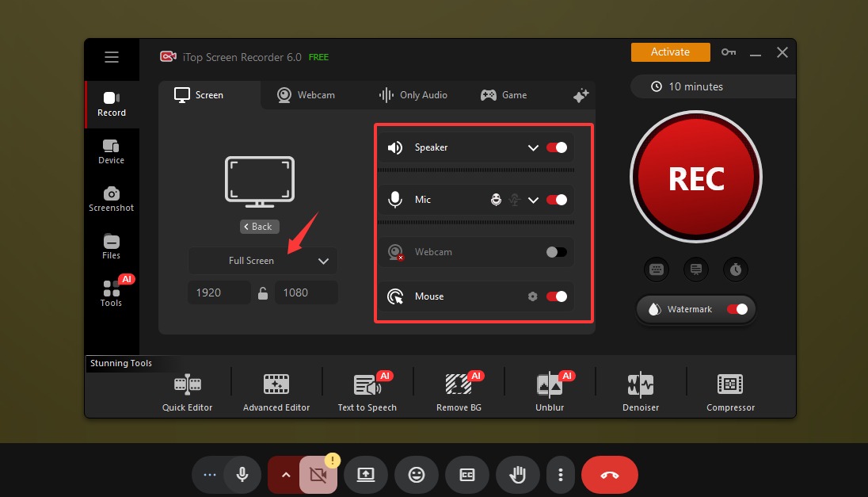Switch to the Only Audio tab

pyautogui.click(x=413, y=95)
